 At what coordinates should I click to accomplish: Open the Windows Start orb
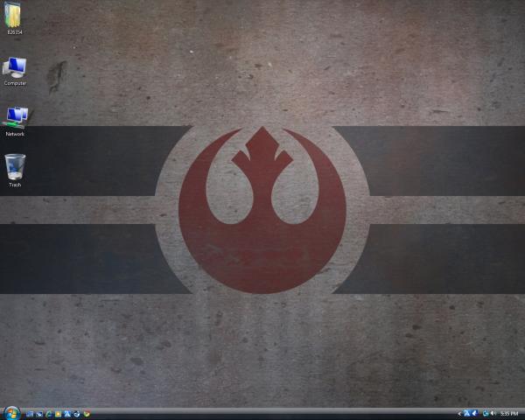tap(12, 414)
